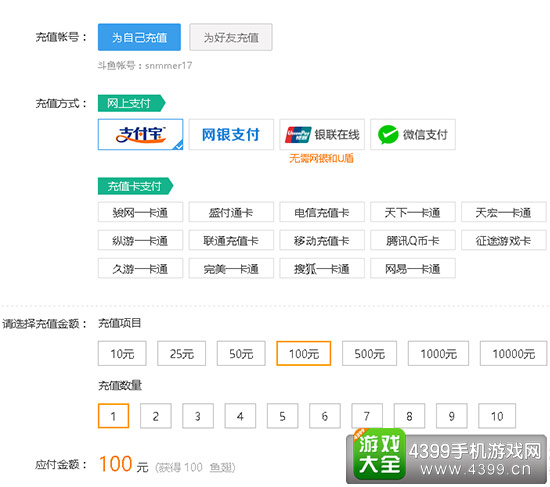Select 网易一卡通 card

coord(413,268)
